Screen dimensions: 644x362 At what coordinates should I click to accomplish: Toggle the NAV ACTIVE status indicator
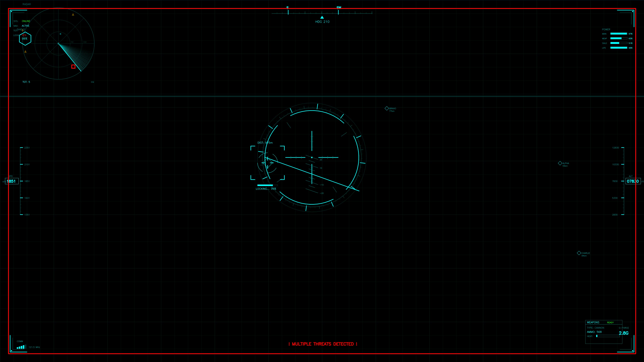click(x=26, y=25)
